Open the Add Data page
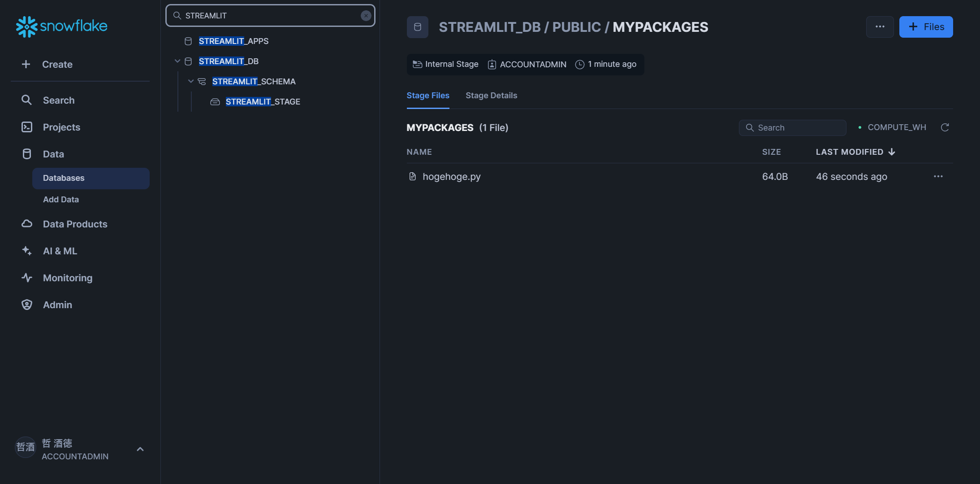This screenshot has height=484, width=980. click(x=61, y=199)
